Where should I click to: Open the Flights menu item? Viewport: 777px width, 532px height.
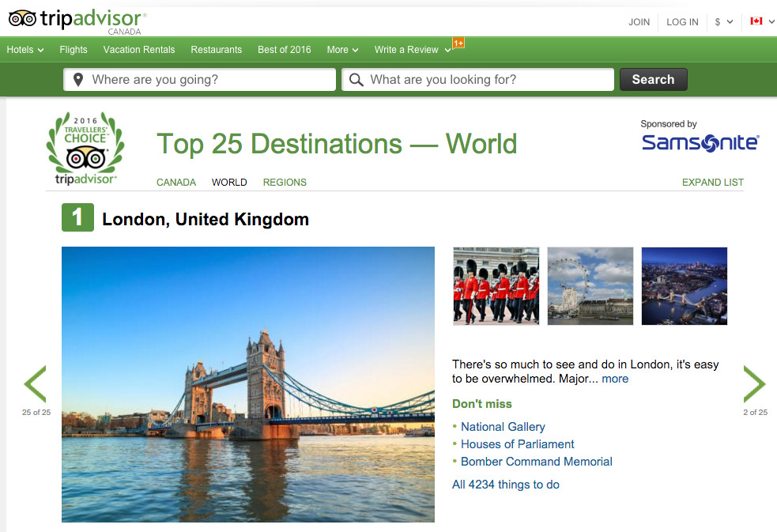pos(74,50)
